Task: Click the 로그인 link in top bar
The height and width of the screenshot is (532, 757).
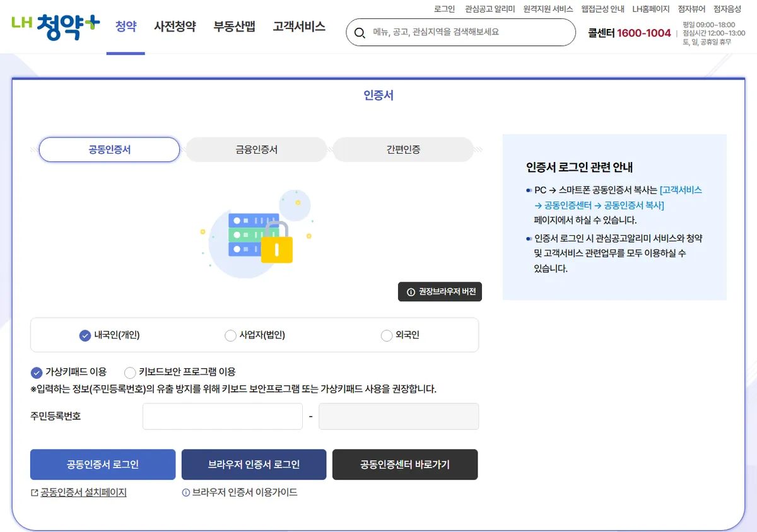Action: pyautogui.click(x=444, y=9)
